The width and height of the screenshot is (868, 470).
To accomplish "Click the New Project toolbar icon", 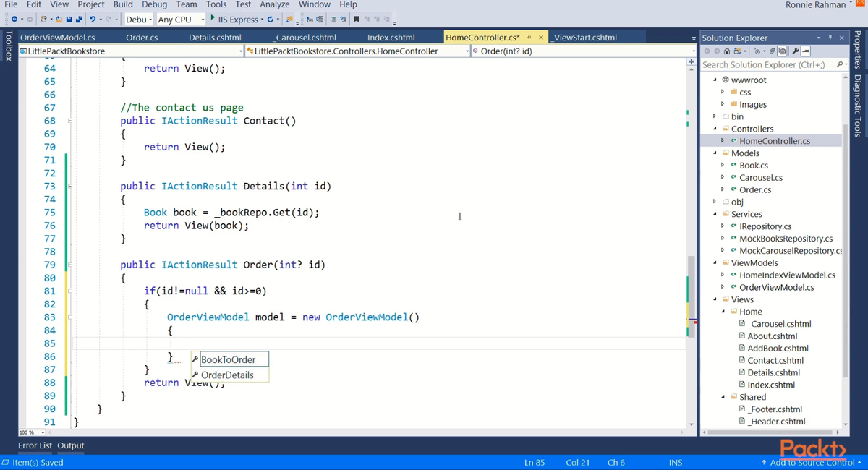I will point(43,19).
